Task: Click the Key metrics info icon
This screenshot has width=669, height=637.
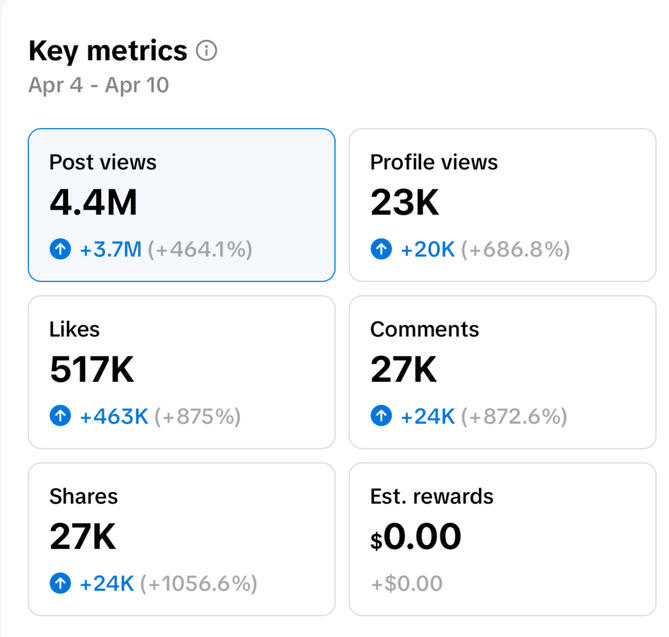Action: point(207,51)
